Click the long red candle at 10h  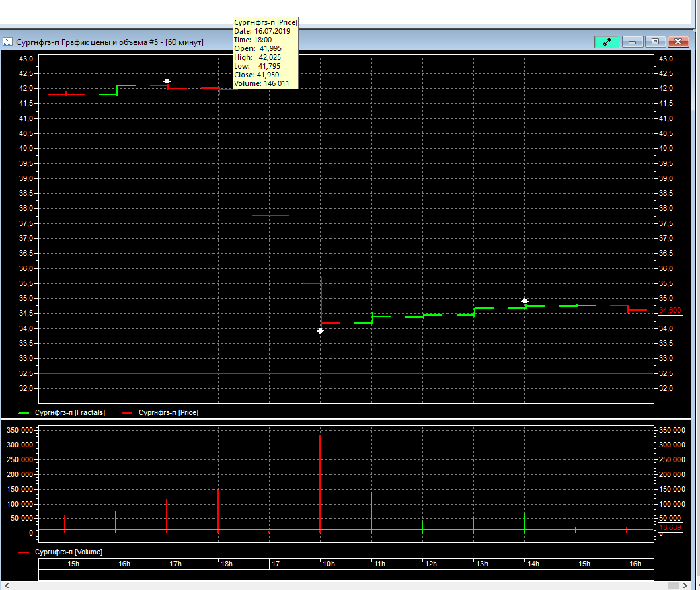click(x=321, y=302)
